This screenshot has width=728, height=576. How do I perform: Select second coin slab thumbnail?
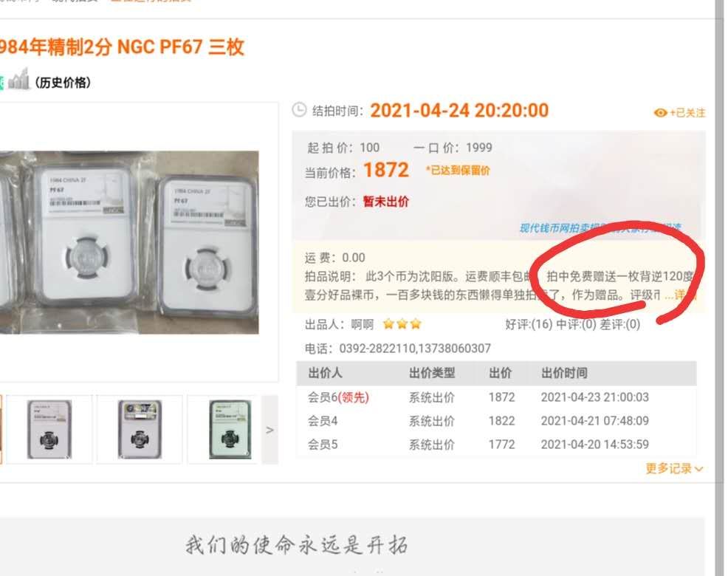[140, 429]
